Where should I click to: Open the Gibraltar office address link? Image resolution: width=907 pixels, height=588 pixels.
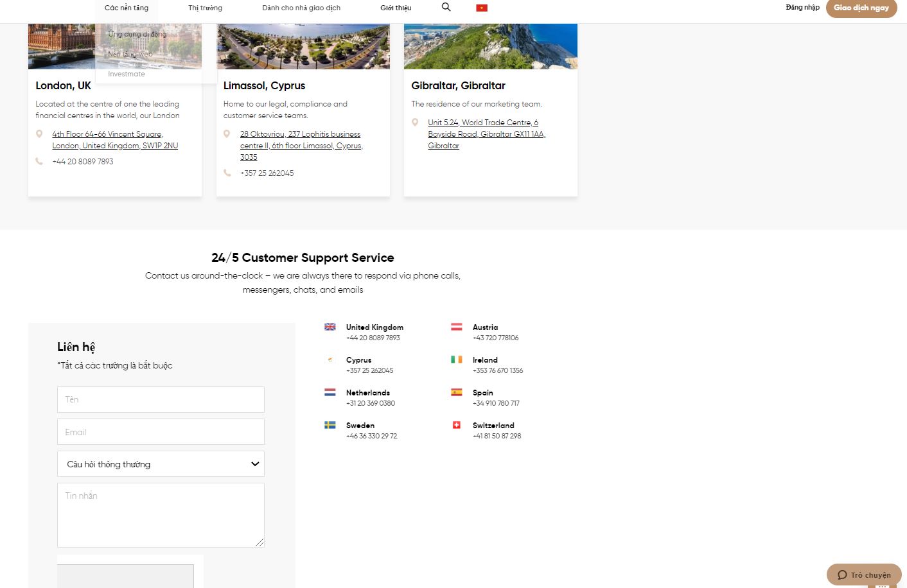tap(487, 134)
